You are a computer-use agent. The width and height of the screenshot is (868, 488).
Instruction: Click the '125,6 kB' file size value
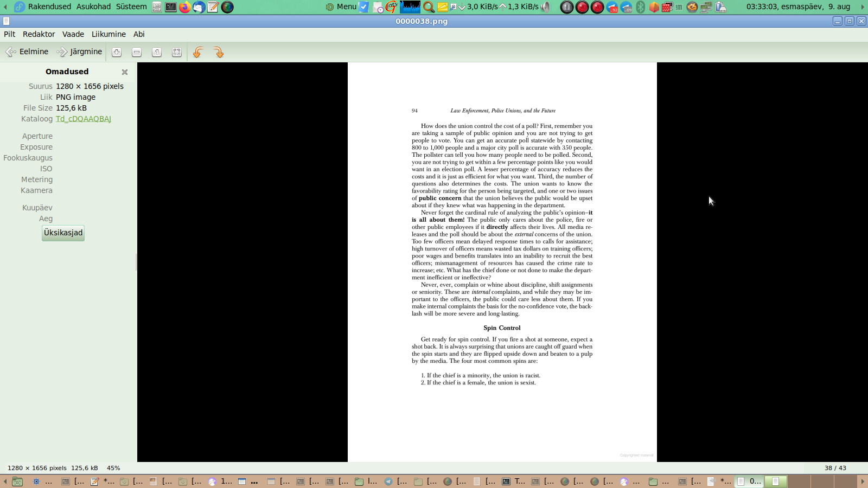coord(71,108)
